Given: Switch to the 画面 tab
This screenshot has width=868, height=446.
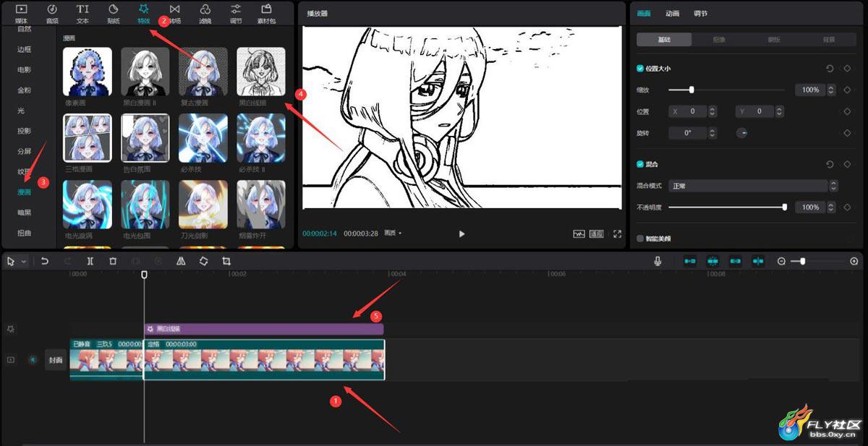Looking at the screenshot, I should 643,13.
